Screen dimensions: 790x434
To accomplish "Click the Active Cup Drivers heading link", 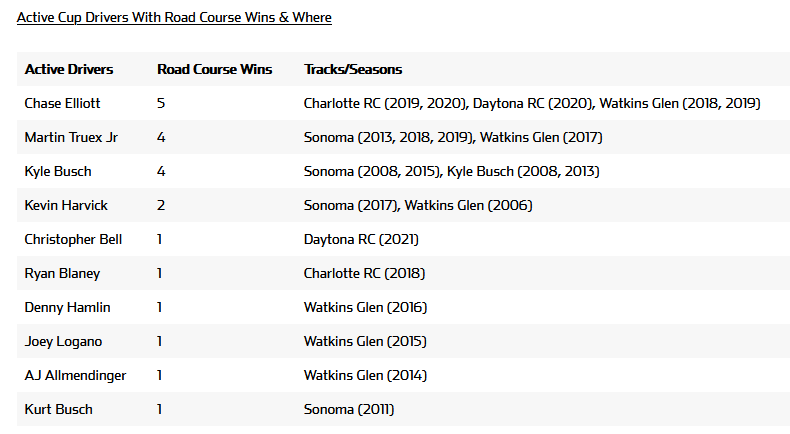I will tap(174, 17).
